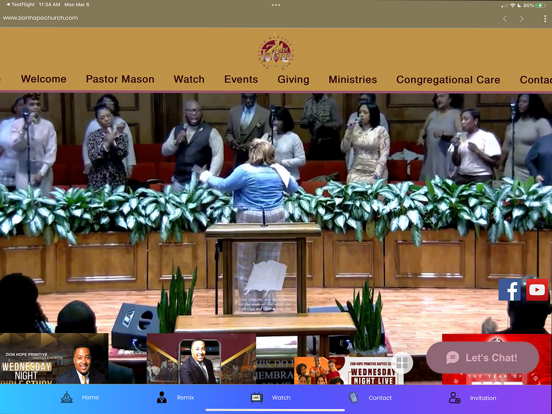This screenshot has height=414, width=552.
Task: Open Congregational Care page
Action: pyautogui.click(x=448, y=80)
